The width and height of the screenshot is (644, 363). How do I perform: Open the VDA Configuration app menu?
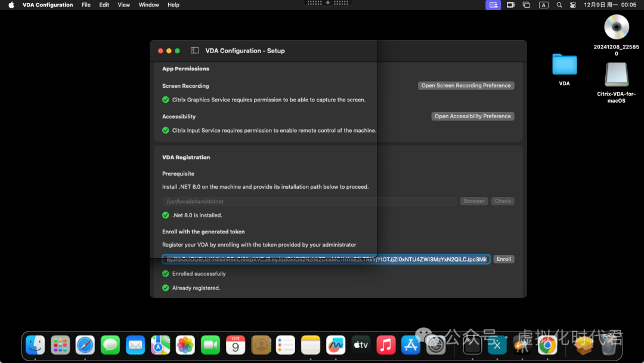coord(48,5)
